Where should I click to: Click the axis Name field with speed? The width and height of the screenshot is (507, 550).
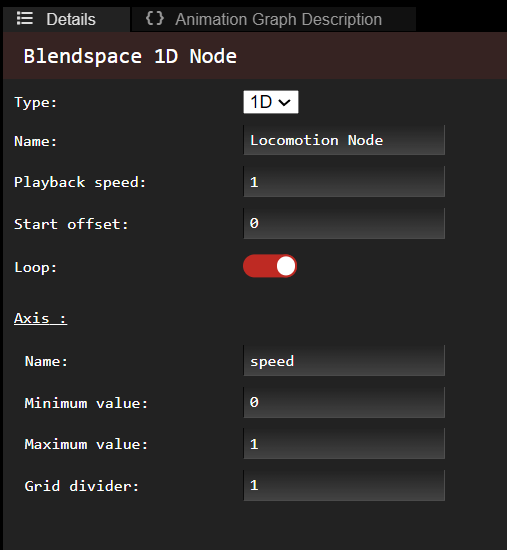pos(344,361)
